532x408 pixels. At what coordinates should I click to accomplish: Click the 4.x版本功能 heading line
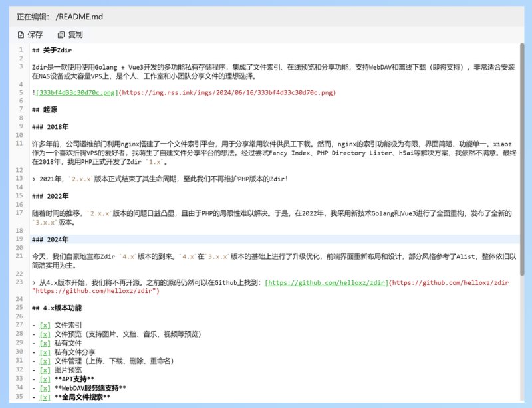(x=57, y=308)
